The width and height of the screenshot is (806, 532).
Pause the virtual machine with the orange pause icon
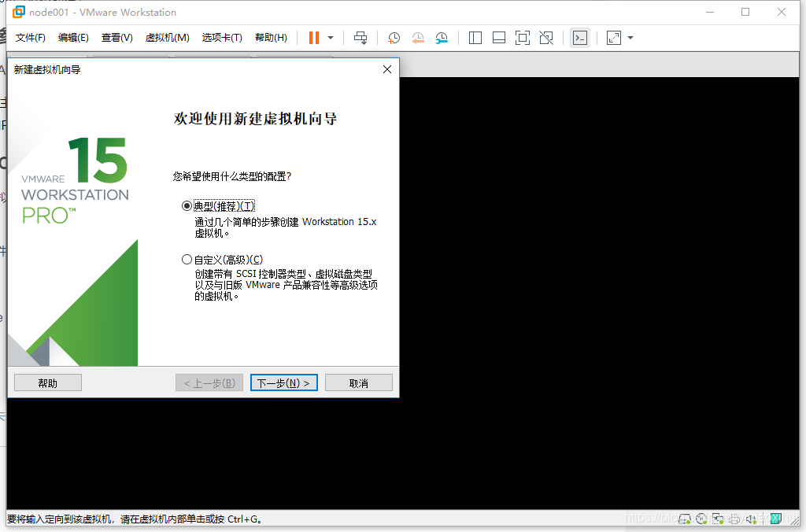[313, 38]
